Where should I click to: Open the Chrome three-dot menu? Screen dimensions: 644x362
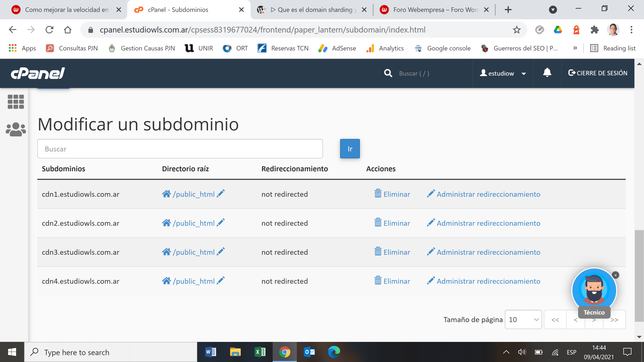click(631, 30)
